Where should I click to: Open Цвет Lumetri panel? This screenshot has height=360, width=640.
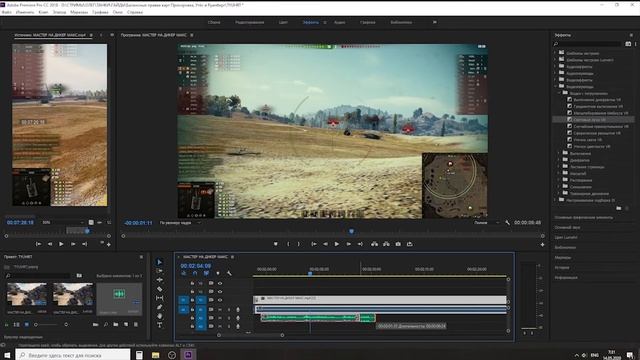tap(566, 237)
